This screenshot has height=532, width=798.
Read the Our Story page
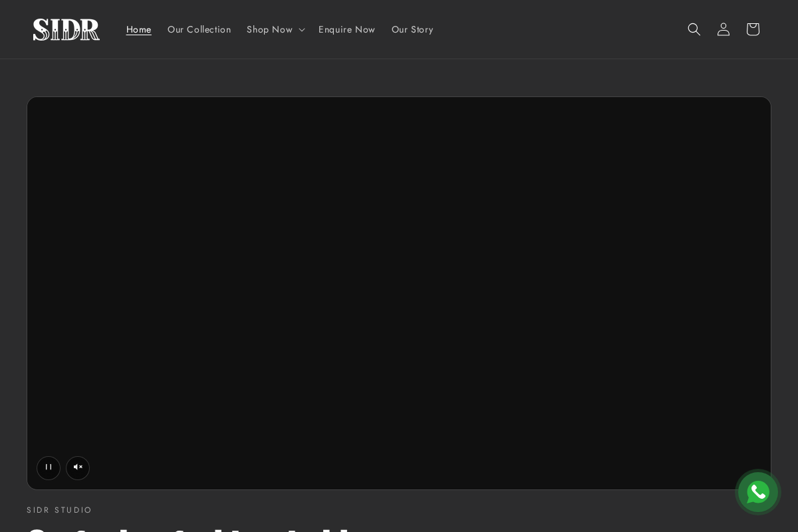tap(412, 29)
